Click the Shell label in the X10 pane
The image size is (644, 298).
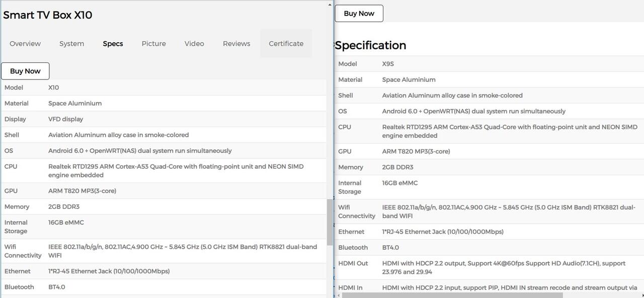point(12,135)
